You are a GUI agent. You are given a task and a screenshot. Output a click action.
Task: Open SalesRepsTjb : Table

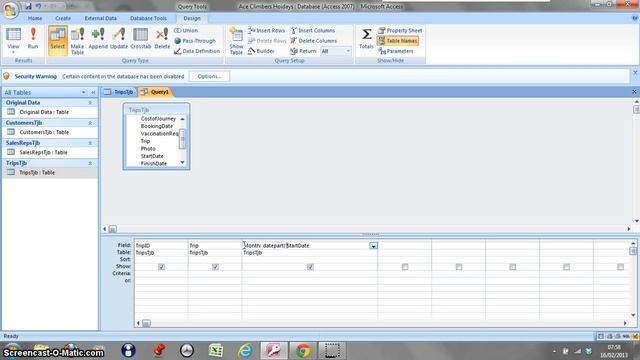coord(43,152)
